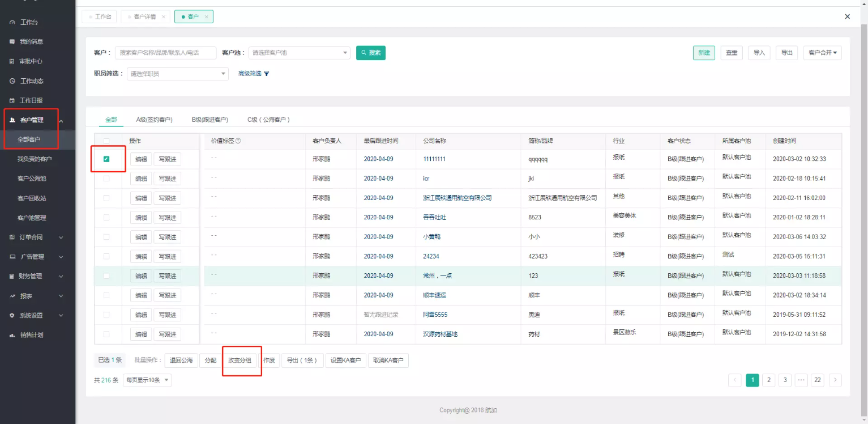Tick checkbox for company 24234
The image size is (868, 424).
point(106,256)
